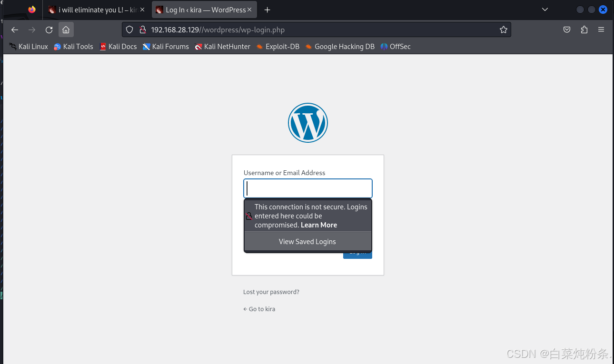Close the 'i will eliminate you L!' tab

[x=142, y=10]
